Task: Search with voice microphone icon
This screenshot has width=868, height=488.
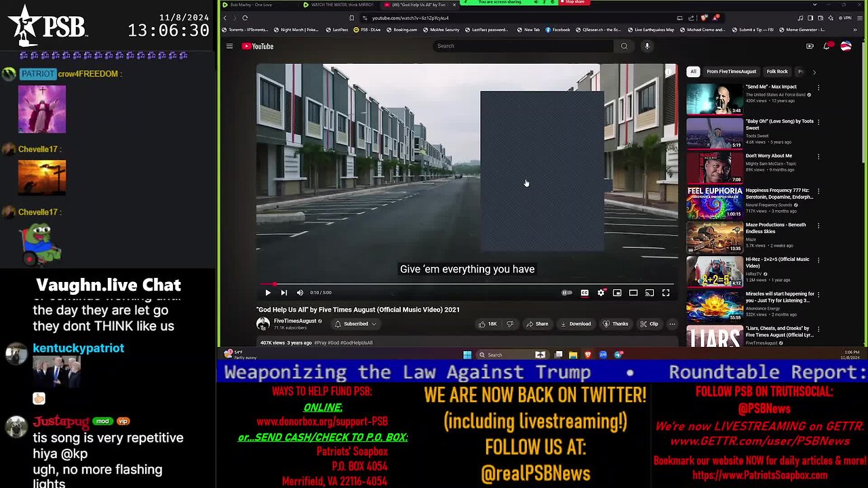Action: click(647, 46)
